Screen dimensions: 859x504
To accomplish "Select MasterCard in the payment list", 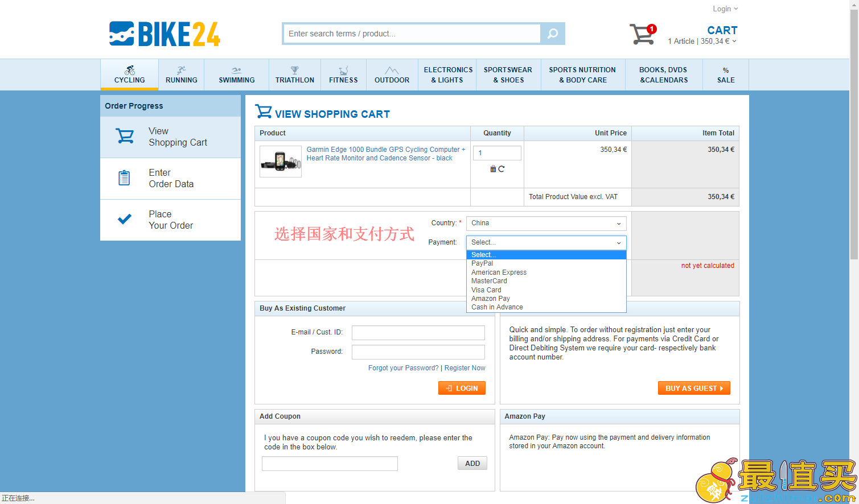I will [546, 281].
